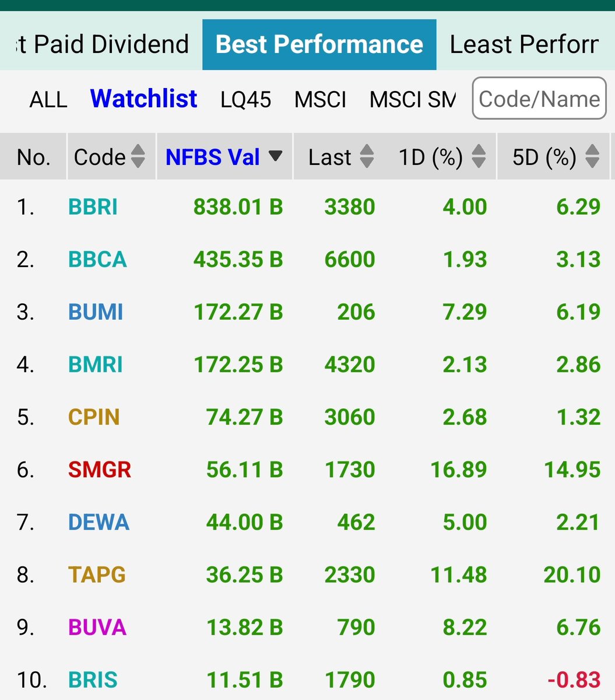This screenshot has height=700, width=615.
Task: Filter by MSCI index
Action: pyautogui.click(x=320, y=99)
